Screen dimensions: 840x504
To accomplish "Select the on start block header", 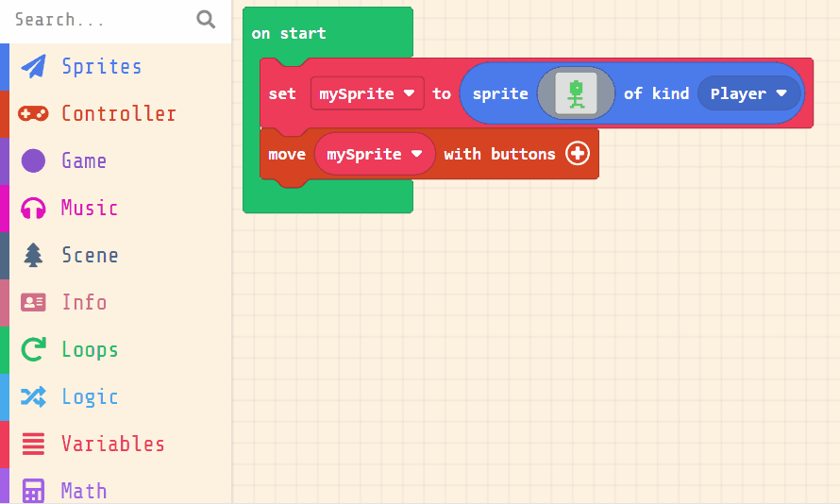I will (x=289, y=33).
